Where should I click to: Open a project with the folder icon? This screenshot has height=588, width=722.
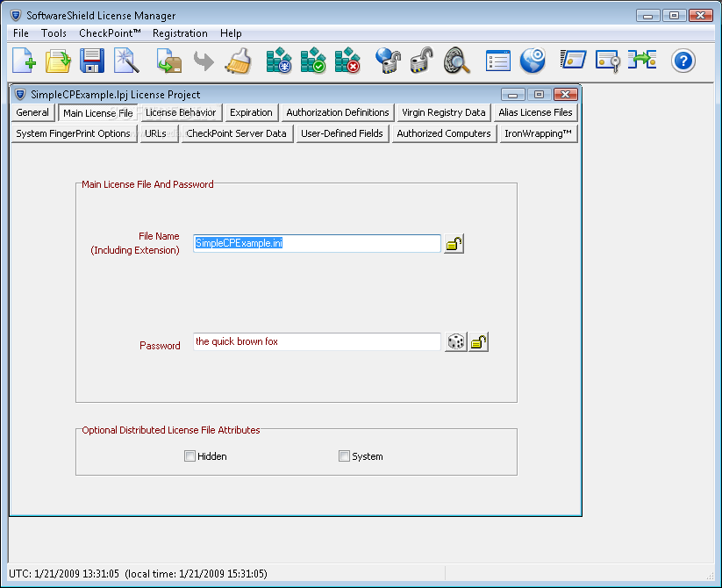click(58, 61)
